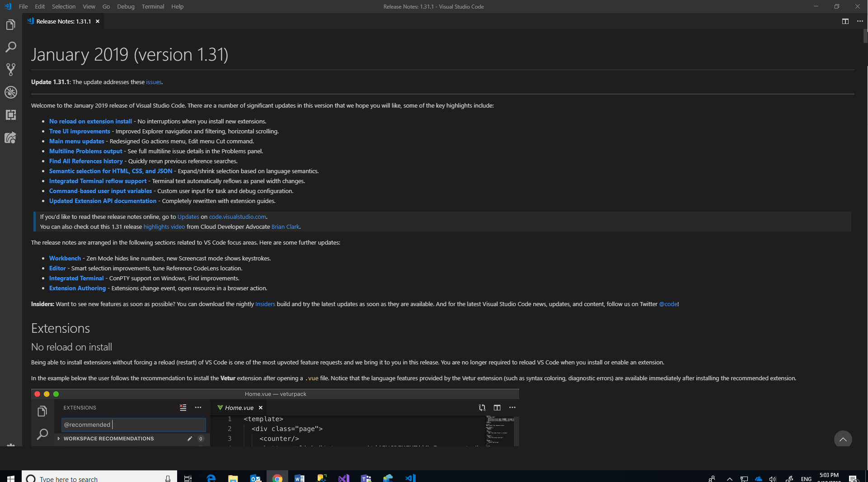Switch to the Release Notes: 1.31.1 tab

point(62,21)
